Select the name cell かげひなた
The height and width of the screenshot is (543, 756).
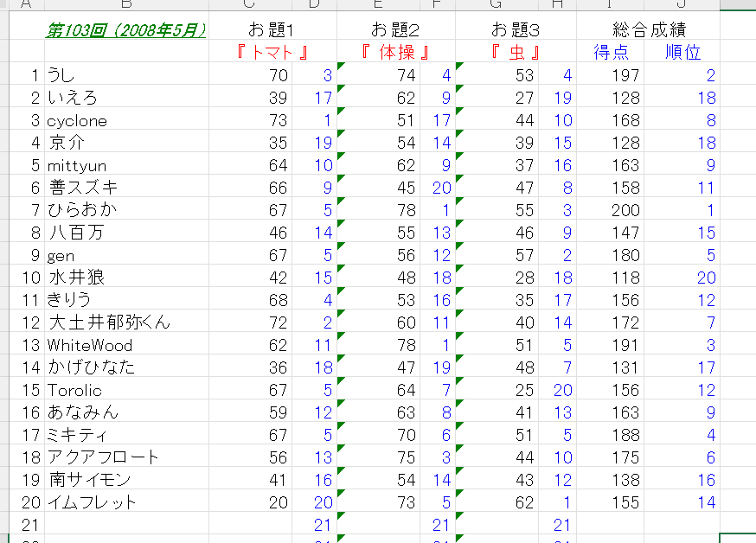pyautogui.click(x=126, y=367)
